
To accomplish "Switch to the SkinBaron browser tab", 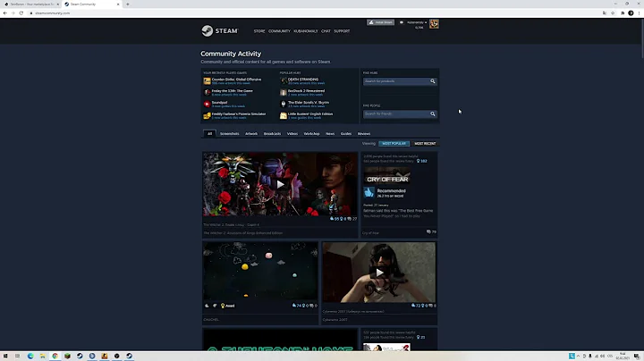I will pos(31,4).
